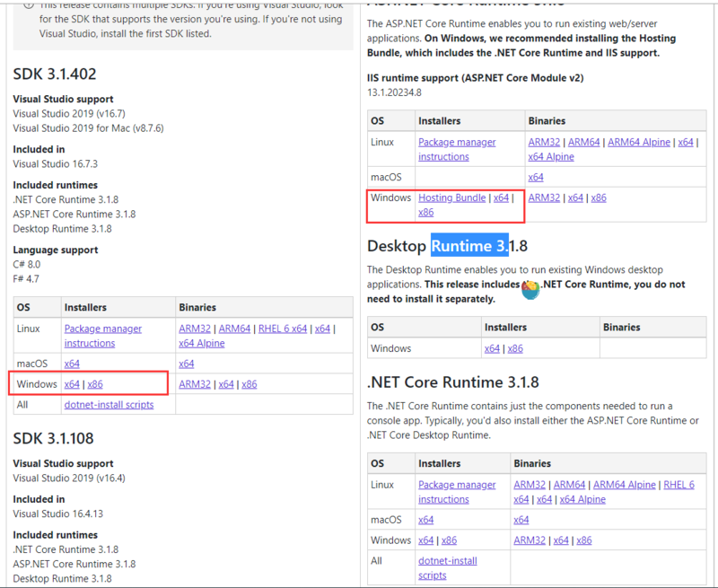Click the .NET Core Runtime 3.1.8 heading
718x588 pixels.
point(453,382)
